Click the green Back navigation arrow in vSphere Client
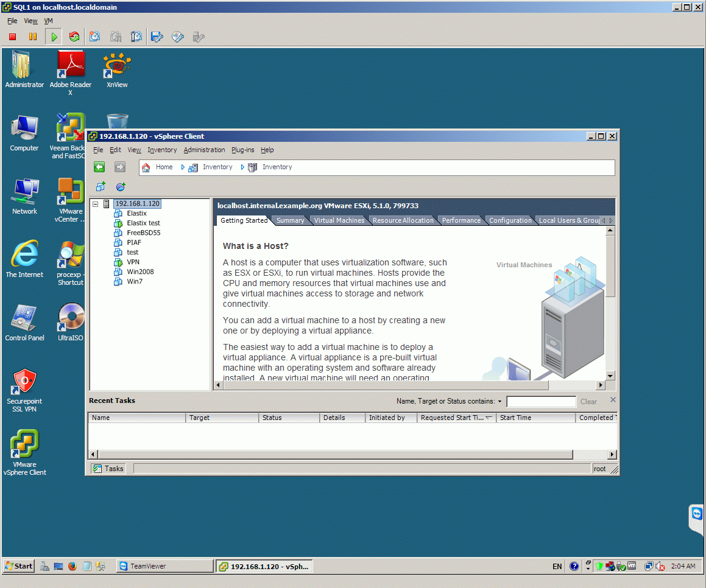706x588 pixels. [99, 167]
